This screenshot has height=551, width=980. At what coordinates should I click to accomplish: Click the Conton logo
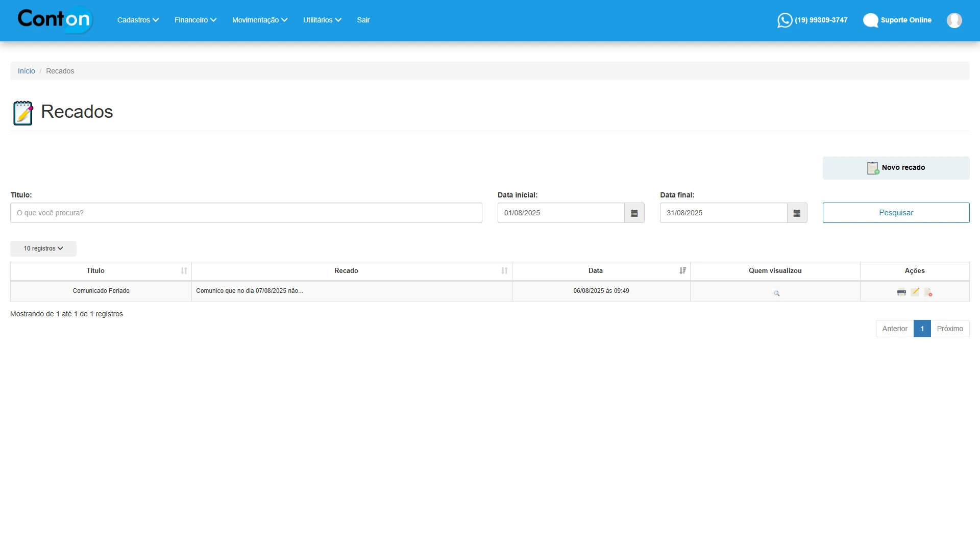click(54, 19)
